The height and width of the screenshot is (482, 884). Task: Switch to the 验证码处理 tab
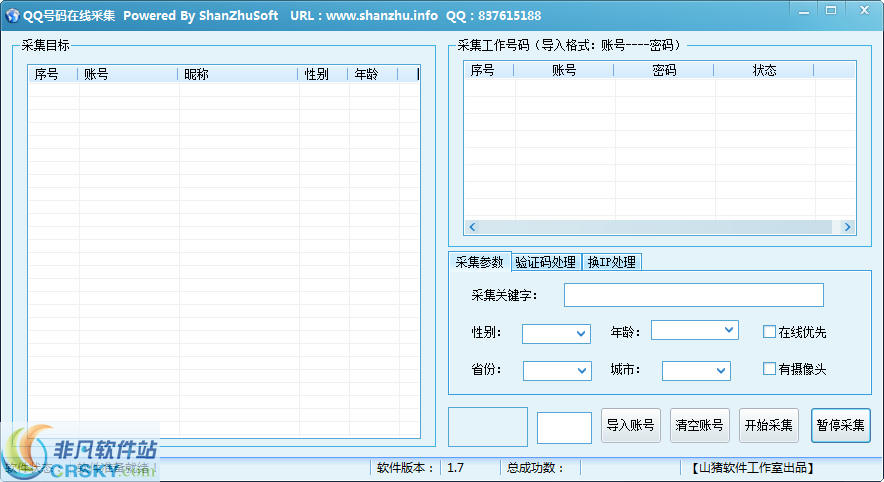[x=546, y=262]
